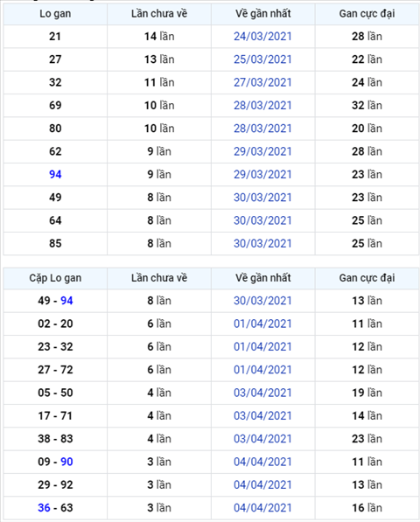420x522 pixels.
Task: Click the '22 lần' max gap cell
Action: coord(367,59)
